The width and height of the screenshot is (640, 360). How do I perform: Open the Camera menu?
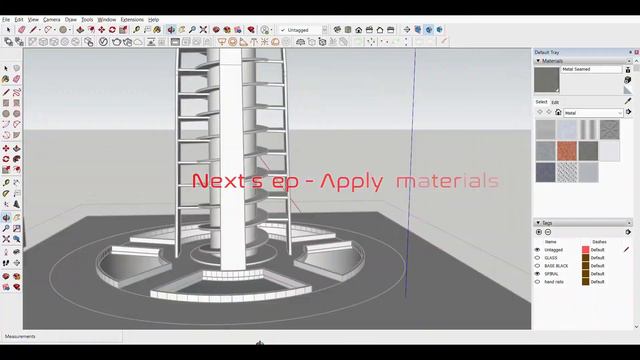point(51,20)
